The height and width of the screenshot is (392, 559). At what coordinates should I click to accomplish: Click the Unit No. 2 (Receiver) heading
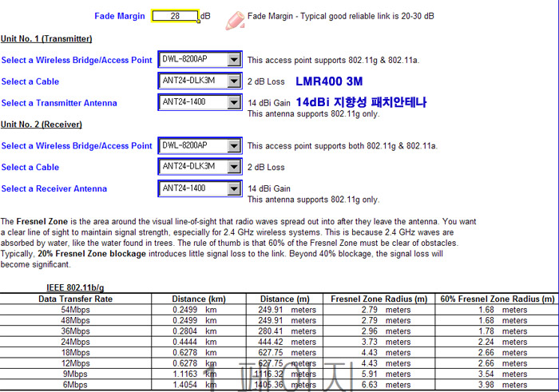coord(42,125)
